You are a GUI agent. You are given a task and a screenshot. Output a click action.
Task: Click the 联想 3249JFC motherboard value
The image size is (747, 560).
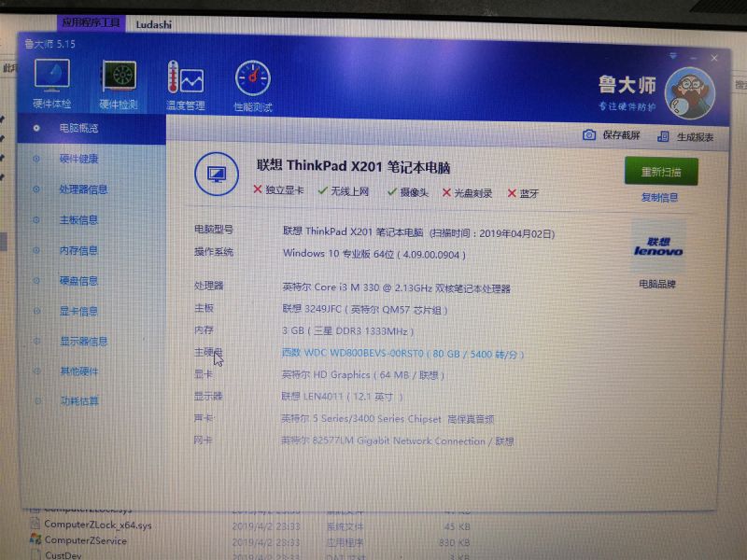[365, 310]
